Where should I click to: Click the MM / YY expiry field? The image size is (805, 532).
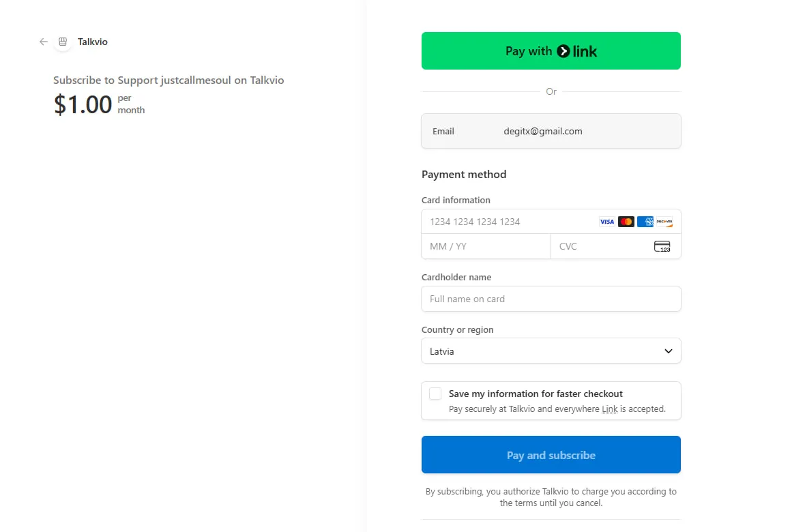(x=486, y=246)
